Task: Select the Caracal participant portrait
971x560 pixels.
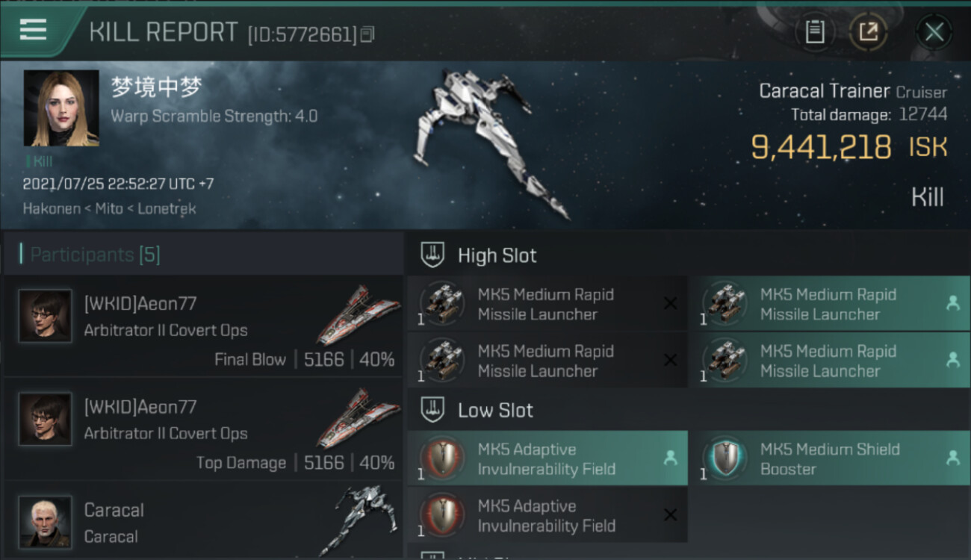Action: [x=46, y=521]
